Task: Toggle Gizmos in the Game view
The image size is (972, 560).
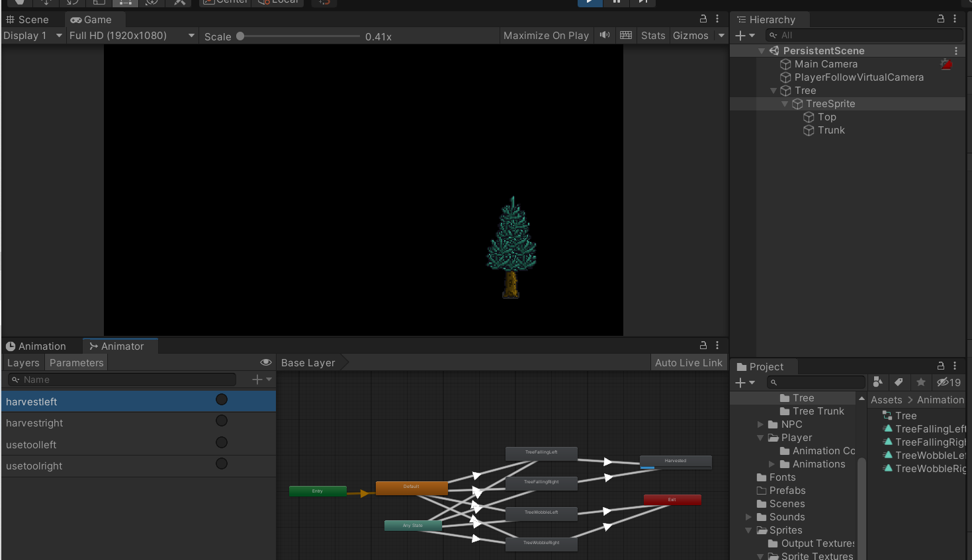Action: [691, 36]
